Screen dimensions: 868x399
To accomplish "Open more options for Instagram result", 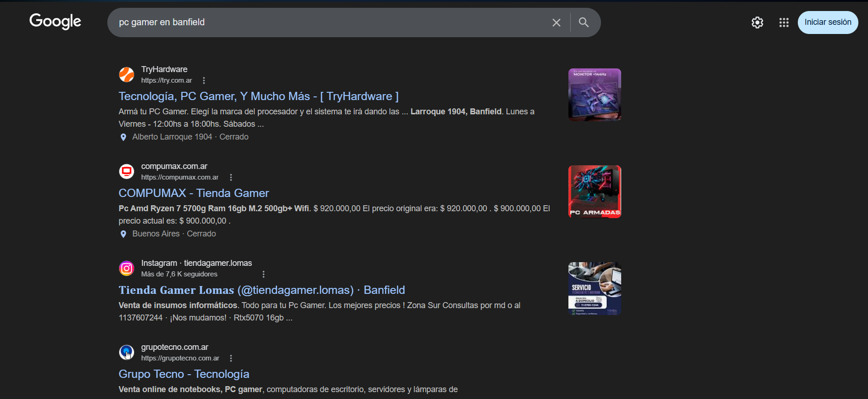I will [263, 275].
